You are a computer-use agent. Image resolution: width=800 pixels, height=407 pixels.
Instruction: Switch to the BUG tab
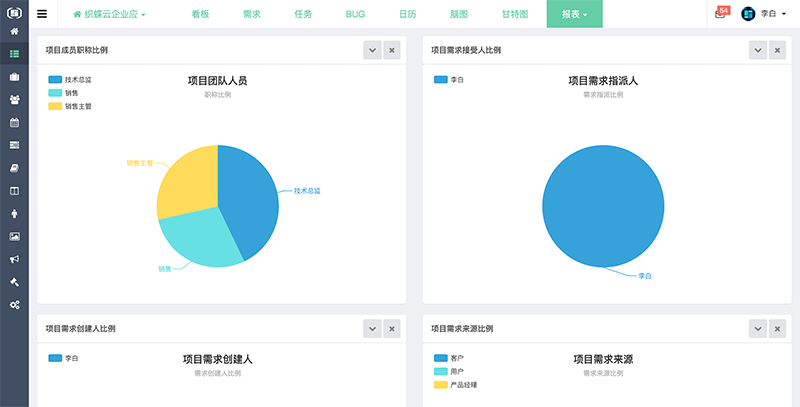[355, 14]
